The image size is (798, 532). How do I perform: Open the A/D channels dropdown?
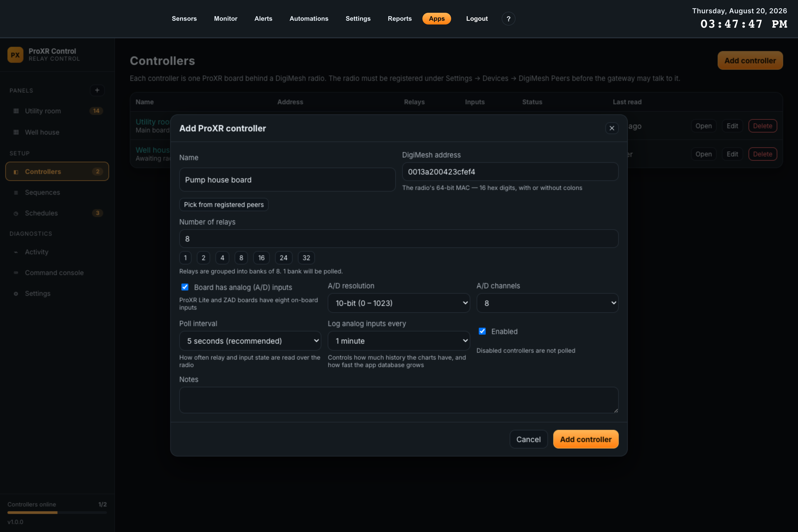[547, 303]
